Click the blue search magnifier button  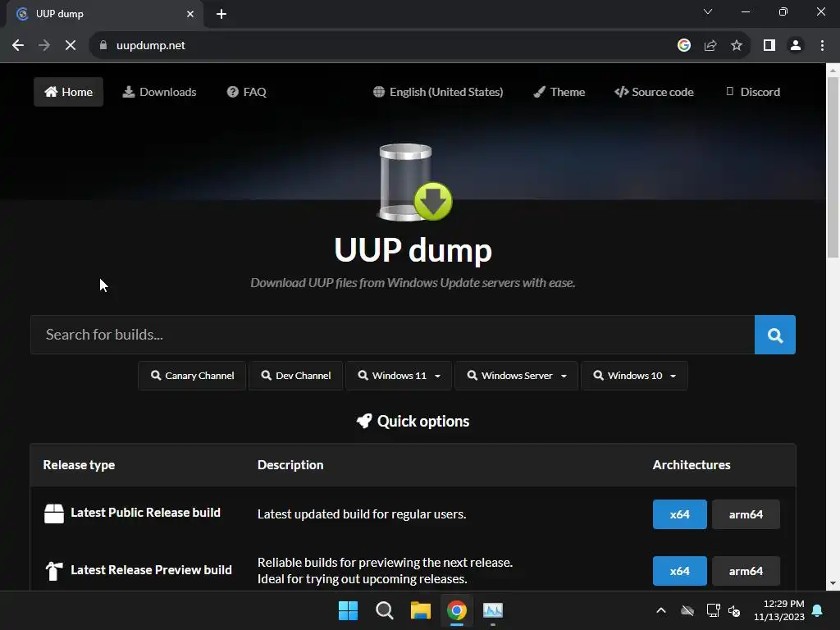pyautogui.click(x=774, y=335)
